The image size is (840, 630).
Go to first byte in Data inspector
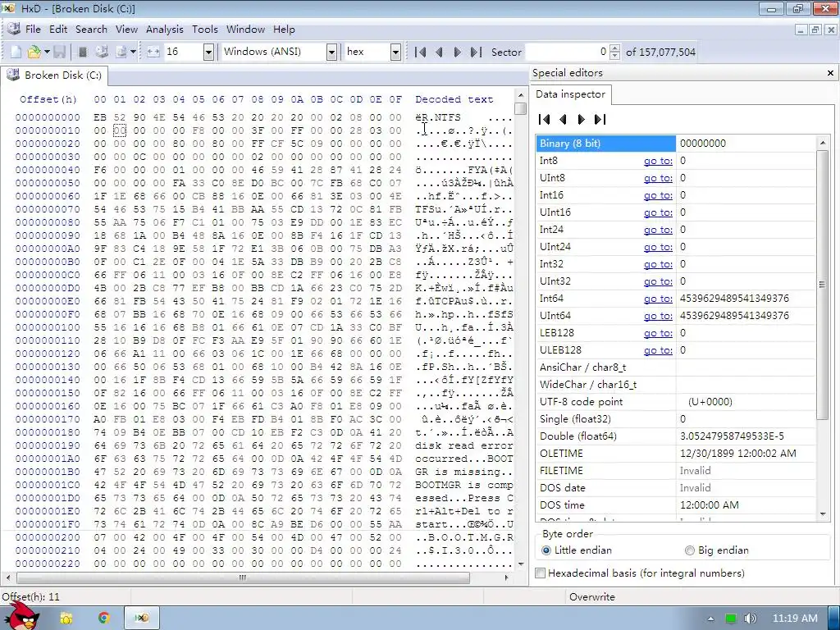tap(545, 120)
